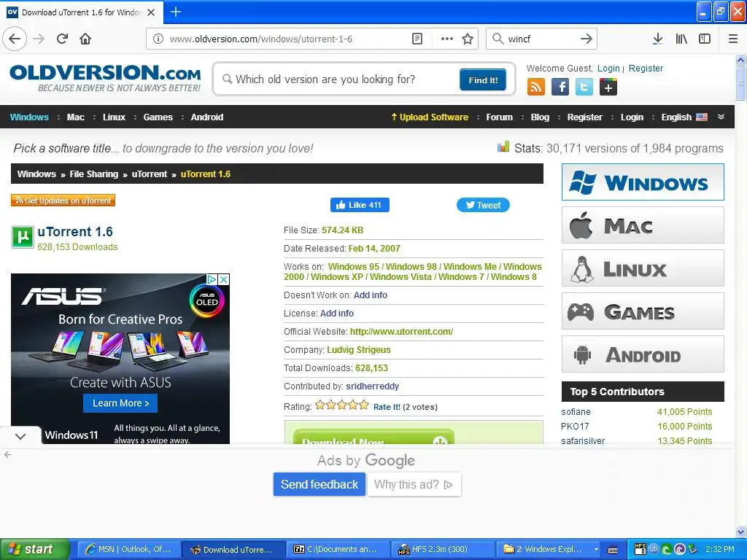The height and width of the screenshot is (560, 747).
Task: Click the Rate It! link
Action: tap(387, 407)
